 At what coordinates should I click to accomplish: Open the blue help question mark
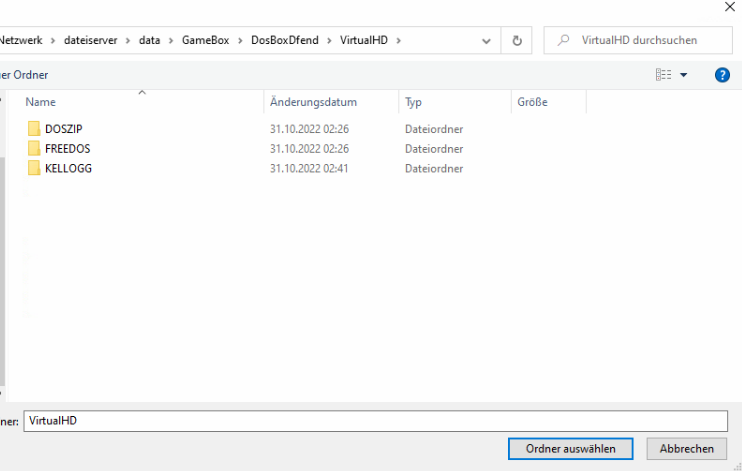coord(722,75)
